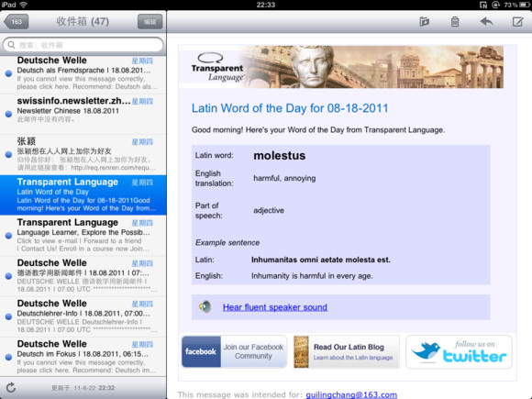
Task: Delete message with the trash icon
Action: pyautogui.click(x=455, y=22)
